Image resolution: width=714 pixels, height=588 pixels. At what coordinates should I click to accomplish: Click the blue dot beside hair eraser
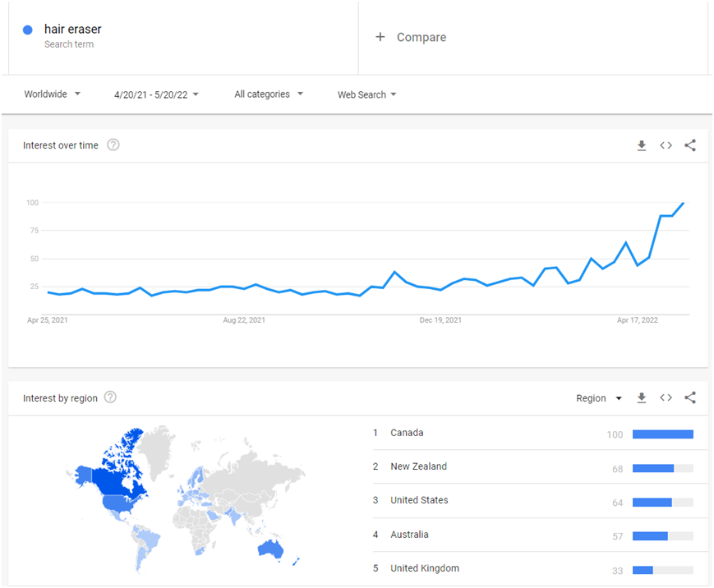tap(28, 30)
